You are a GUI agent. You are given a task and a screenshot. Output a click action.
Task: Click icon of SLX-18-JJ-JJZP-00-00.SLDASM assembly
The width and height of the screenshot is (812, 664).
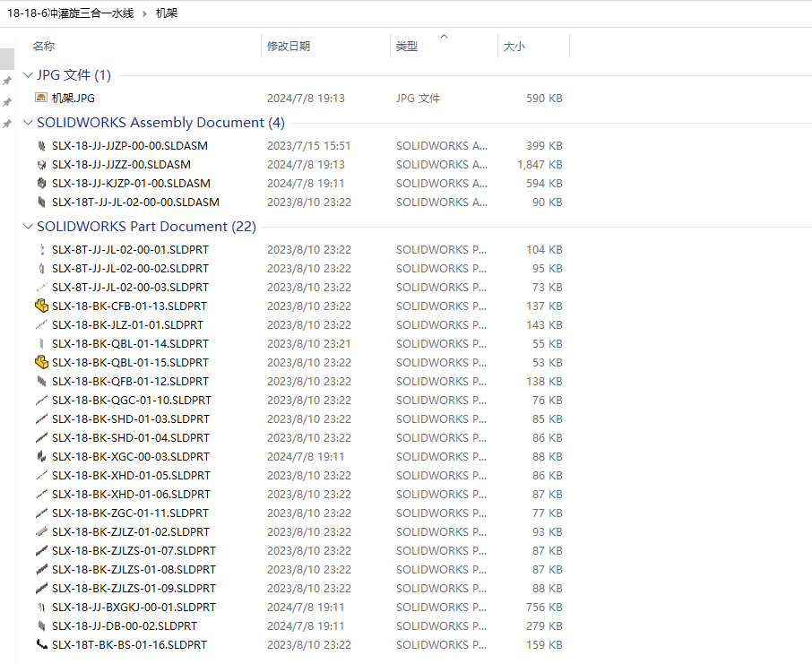click(41, 146)
